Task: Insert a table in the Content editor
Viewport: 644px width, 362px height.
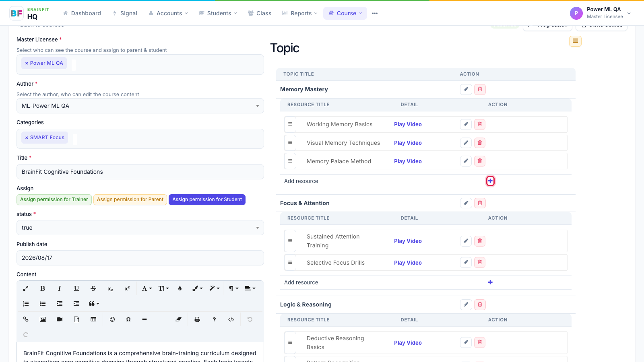Action: click(93, 319)
